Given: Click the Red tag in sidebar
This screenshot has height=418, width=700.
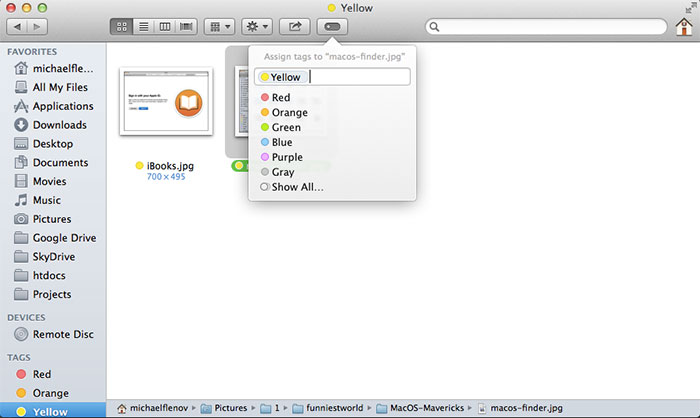Looking at the screenshot, I should (44, 373).
